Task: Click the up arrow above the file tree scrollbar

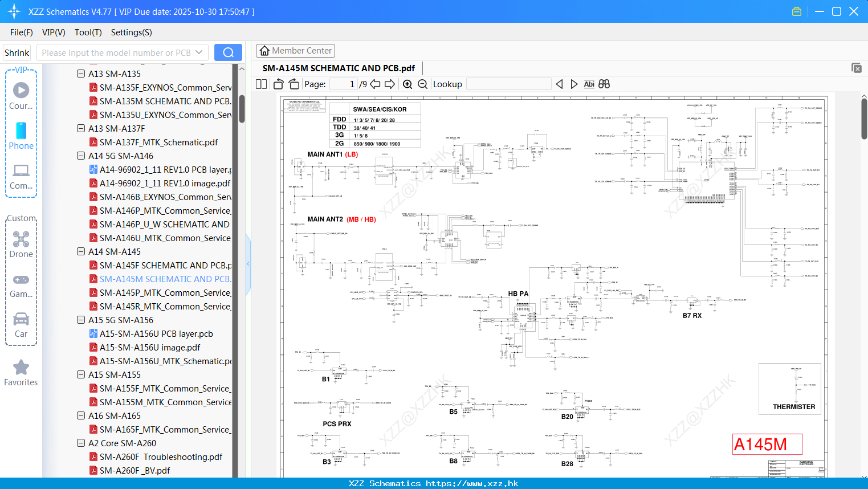Action: pos(242,69)
